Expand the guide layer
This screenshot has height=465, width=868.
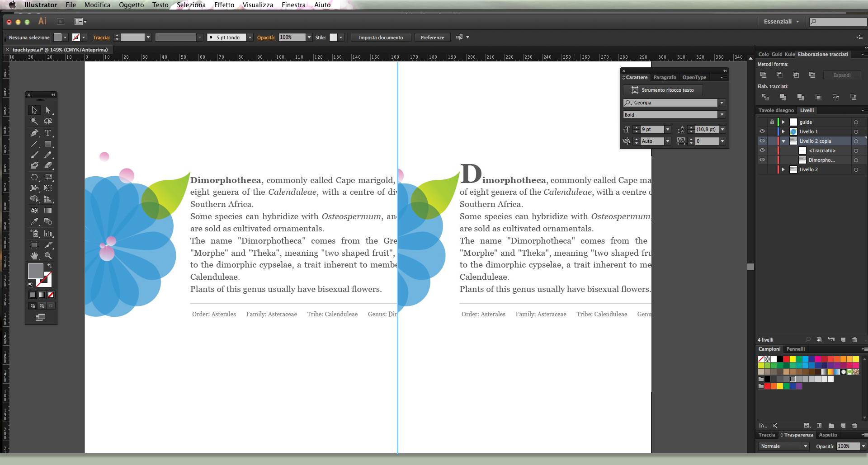click(x=783, y=122)
